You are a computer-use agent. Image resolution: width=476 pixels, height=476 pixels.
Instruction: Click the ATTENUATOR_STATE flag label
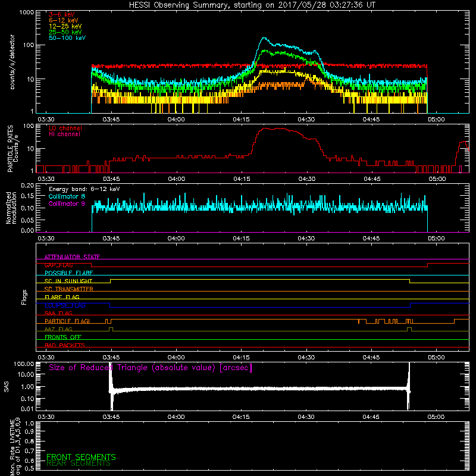[x=72, y=257]
